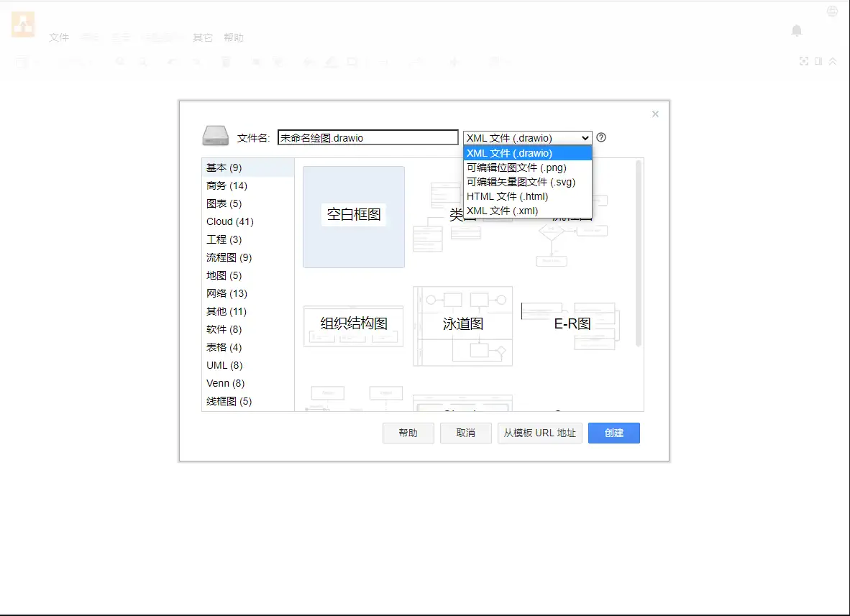Click the fullscreen icon at top right
Viewport: 850px width, 616px height.
click(x=804, y=62)
